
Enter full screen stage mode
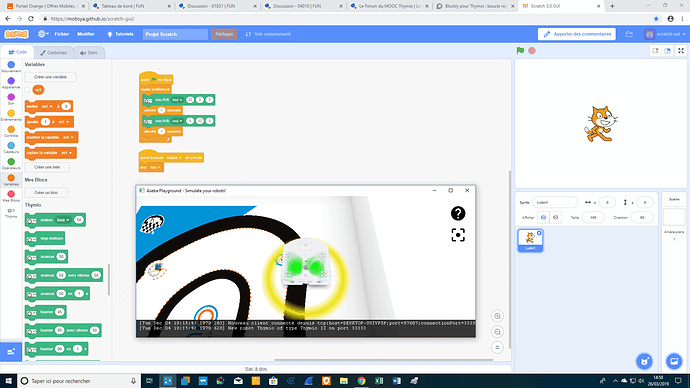coord(681,51)
